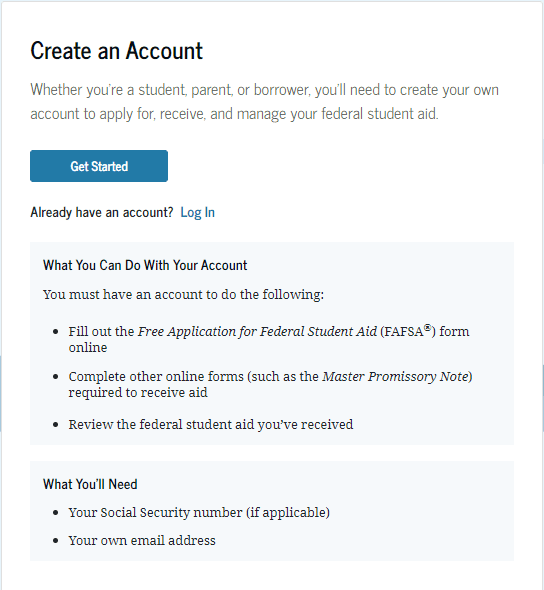
Task: Click bullet dot before 'Fill out the' item
Action: [x=56, y=332]
